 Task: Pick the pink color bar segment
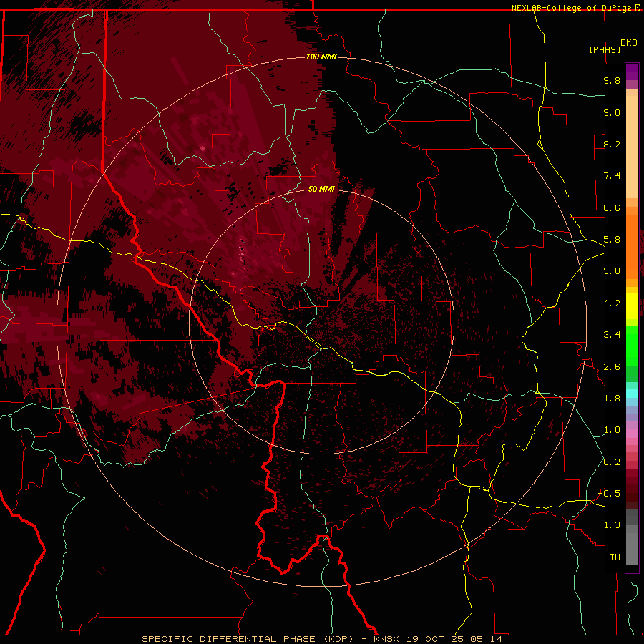[x=632, y=434]
